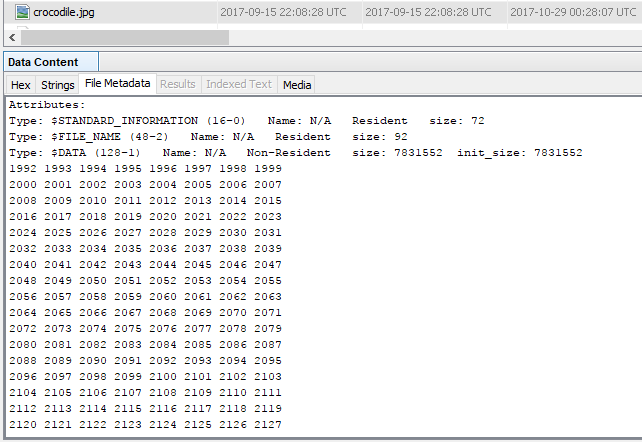Open the Media tab

click(x=297, y=85)
